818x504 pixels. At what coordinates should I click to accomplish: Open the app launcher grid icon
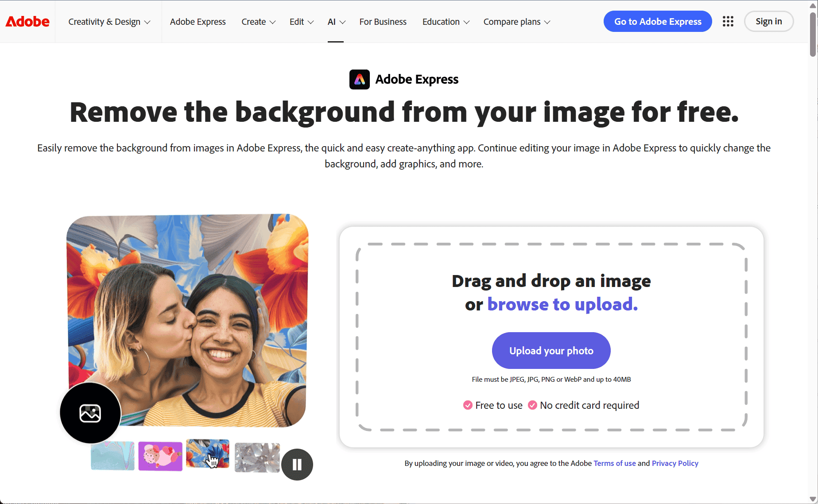(x=728, y=21)
